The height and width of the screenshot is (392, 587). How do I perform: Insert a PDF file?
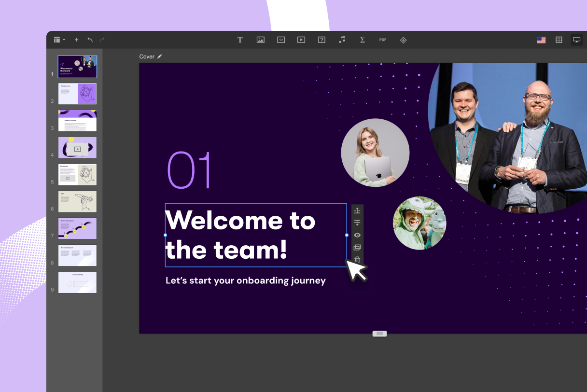point(383,40)
